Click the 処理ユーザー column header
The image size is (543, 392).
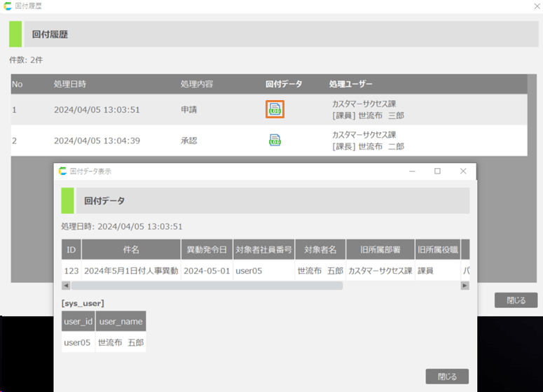pos(350,84)
